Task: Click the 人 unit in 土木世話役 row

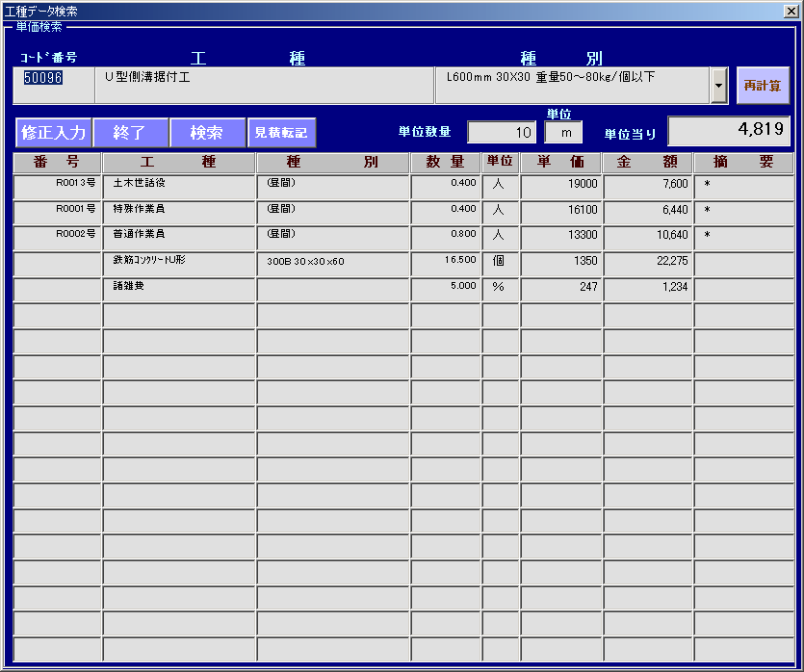Action: pyautogui.click(x=501, y=187)
